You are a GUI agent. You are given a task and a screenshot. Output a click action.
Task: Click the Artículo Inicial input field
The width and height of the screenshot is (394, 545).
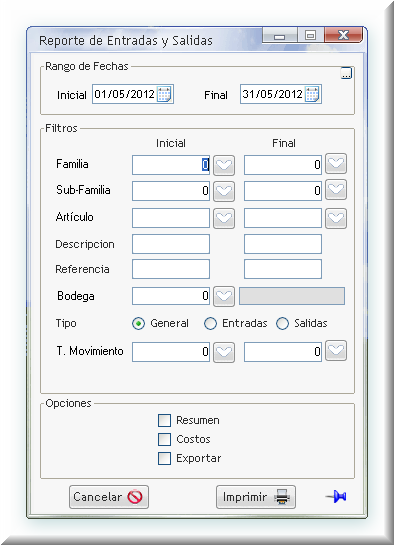(x=171, y=218)
